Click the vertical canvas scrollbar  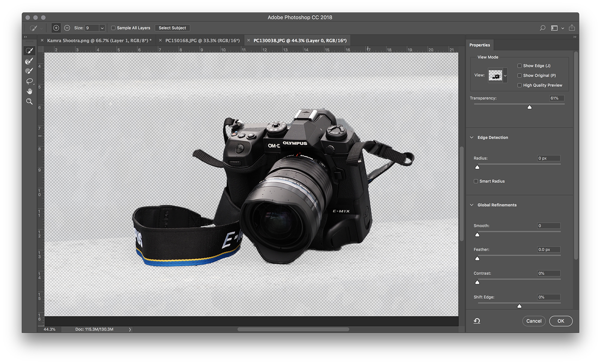click(462, 194)
